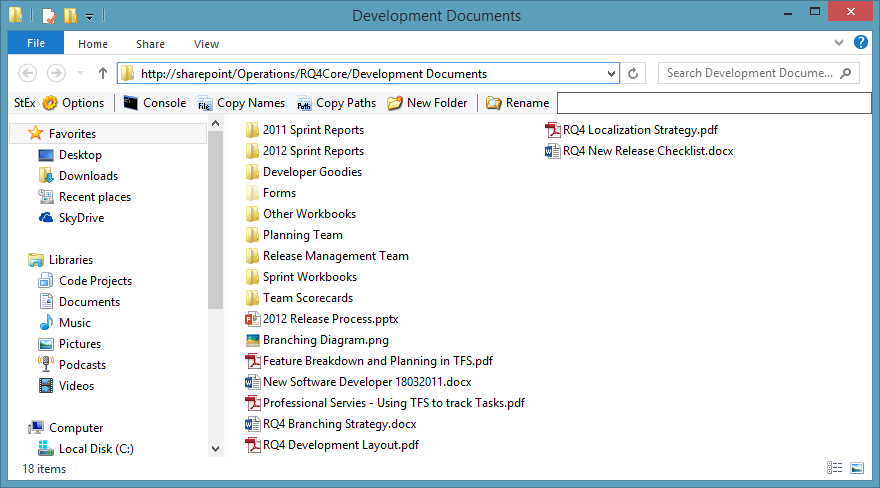Go forward with the Forward arrow
Viewport: 880px width, 488px height.
click(56, 73)
